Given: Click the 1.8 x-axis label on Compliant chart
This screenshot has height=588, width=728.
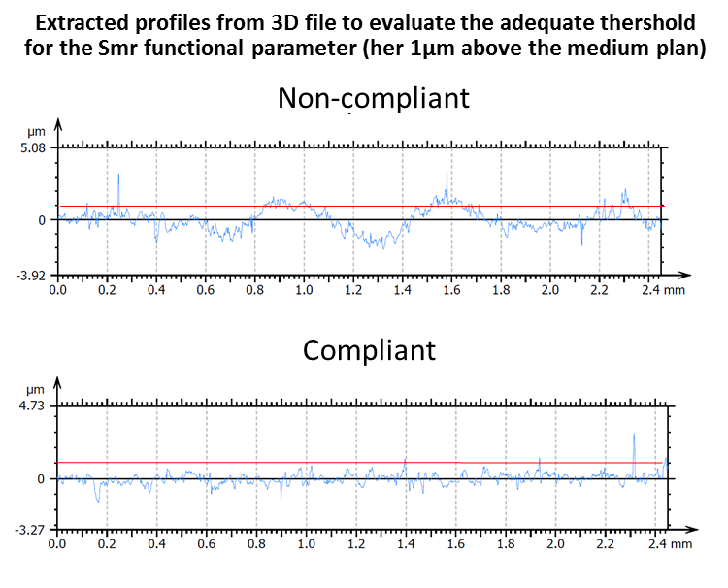Looking at the screenshot, I should tap(506, 544).
